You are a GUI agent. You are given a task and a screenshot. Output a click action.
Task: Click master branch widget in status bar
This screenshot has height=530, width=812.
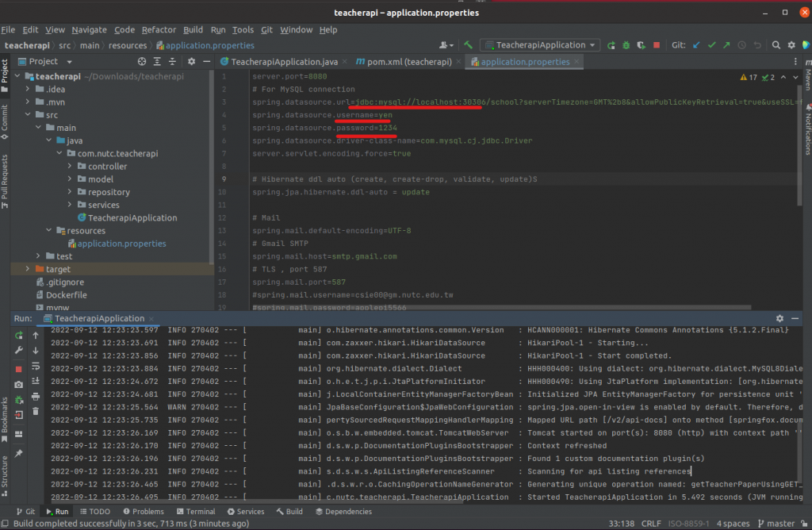776,524
